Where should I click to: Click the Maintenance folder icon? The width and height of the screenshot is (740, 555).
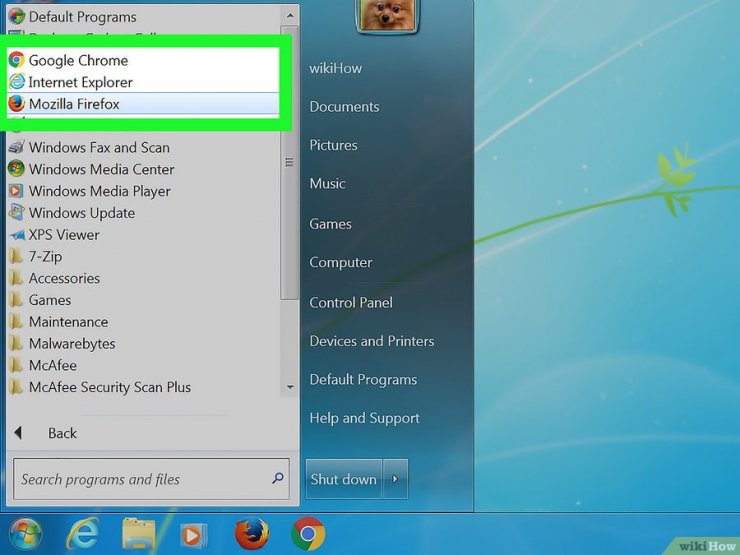16,321
